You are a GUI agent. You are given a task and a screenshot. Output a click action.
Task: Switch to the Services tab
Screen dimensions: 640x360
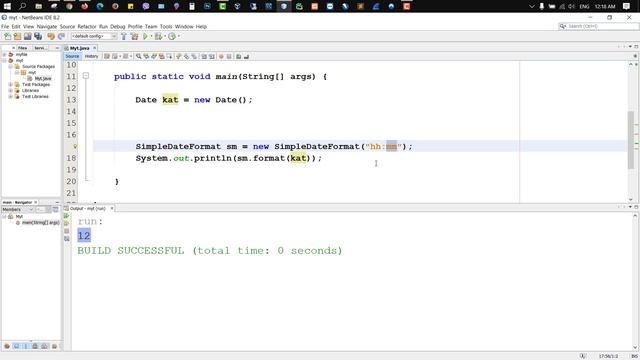[x=40, y=48]
